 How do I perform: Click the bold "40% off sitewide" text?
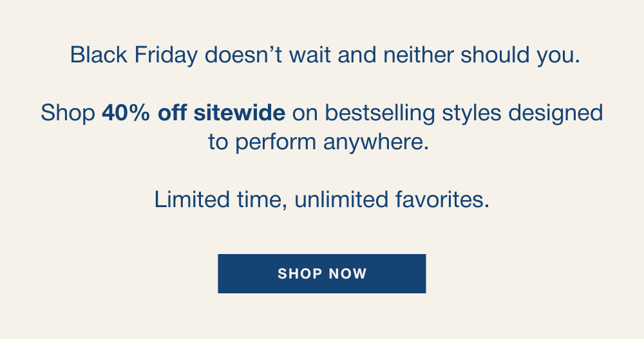click(x=193, y=113)
